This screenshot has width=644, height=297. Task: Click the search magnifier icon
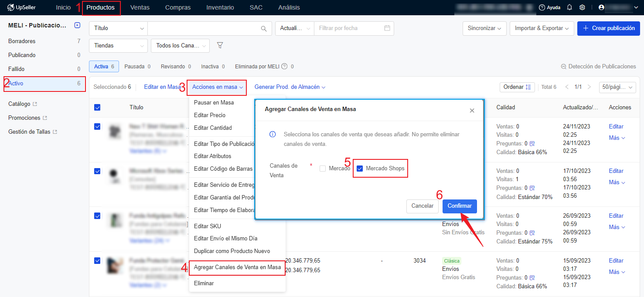(264, 28)
